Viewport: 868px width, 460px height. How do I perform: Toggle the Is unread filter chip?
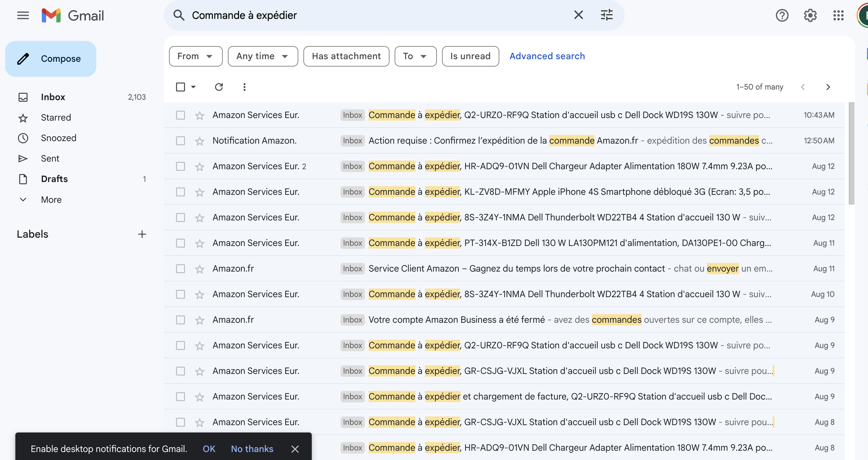coord(470,56)
